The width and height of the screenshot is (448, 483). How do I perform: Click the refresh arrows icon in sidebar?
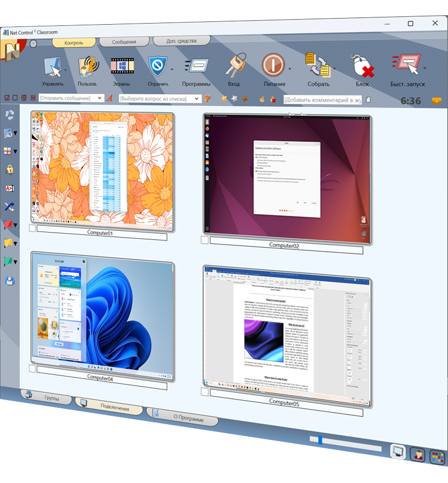[x=9, y=115]
